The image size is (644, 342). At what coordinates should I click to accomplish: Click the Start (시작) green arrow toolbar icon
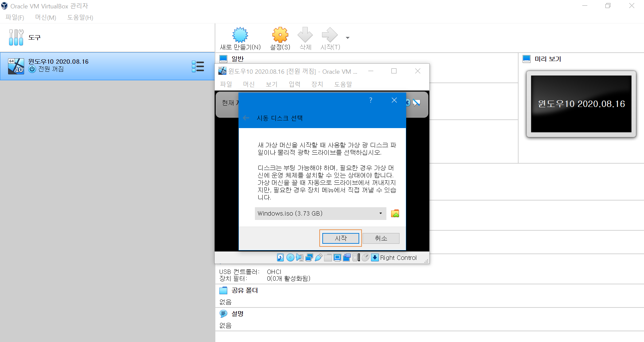coord(330,35)
